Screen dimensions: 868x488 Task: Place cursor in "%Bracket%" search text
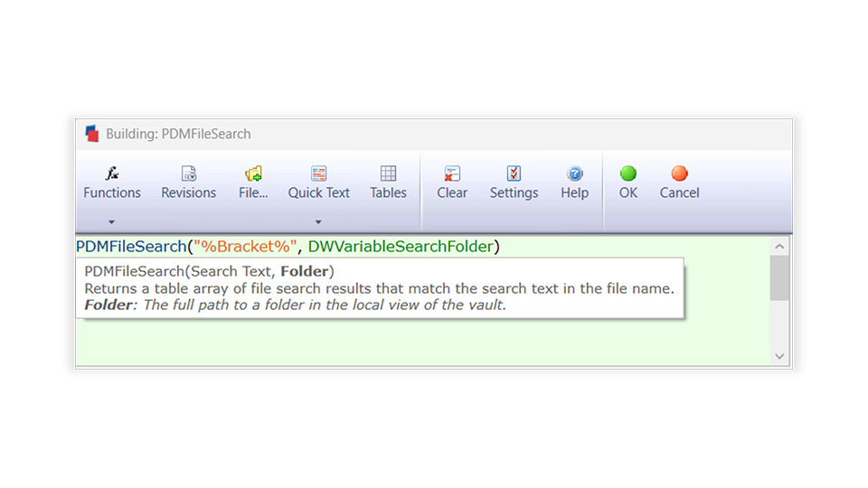[x=245, y=246]
